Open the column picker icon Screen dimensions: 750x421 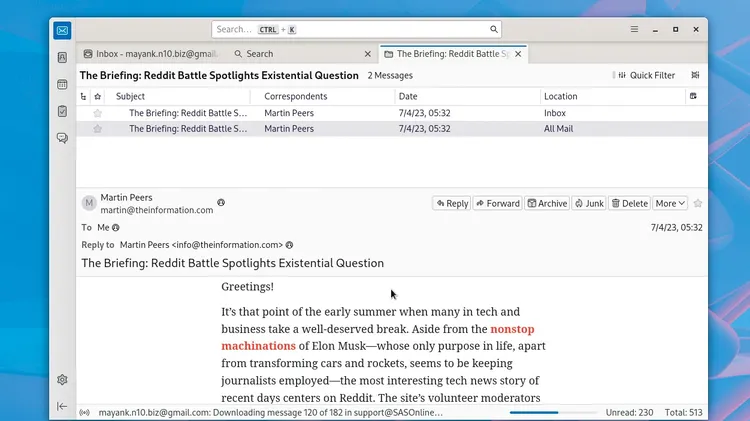coord(693,96)
